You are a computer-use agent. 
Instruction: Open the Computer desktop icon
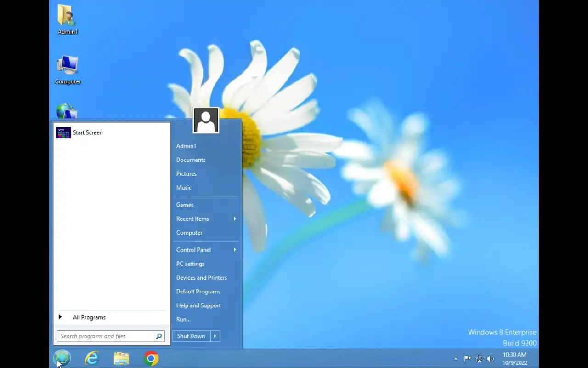[x=68, y=70]
